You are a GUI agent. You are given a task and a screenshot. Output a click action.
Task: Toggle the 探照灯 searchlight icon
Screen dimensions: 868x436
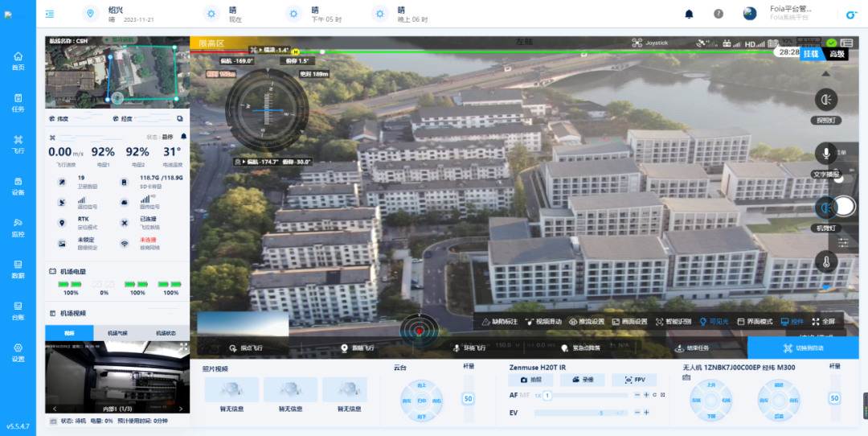[x=825, y=99]
